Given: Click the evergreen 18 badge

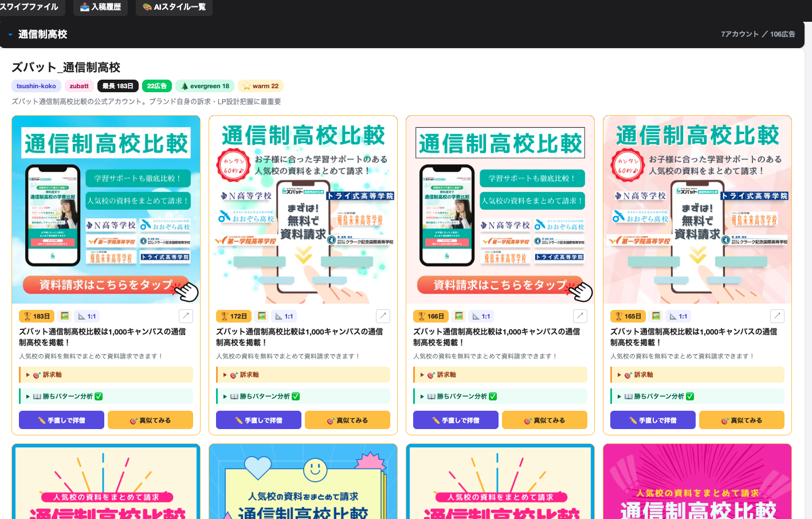Looking at the screenshot, I should pyautogui.click(x=205, y=86).
